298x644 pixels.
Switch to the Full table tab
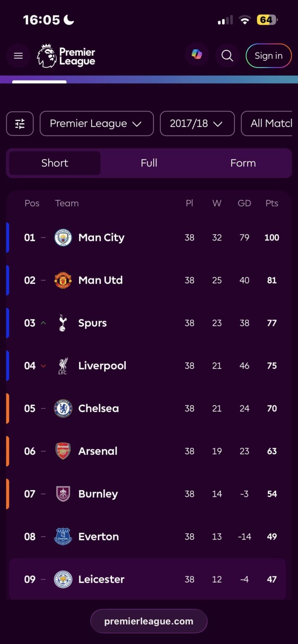(149, 163)
